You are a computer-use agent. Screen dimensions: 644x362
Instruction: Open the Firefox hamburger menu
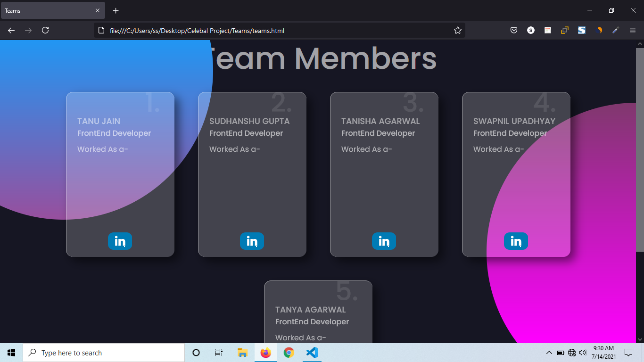coord(633,30)
